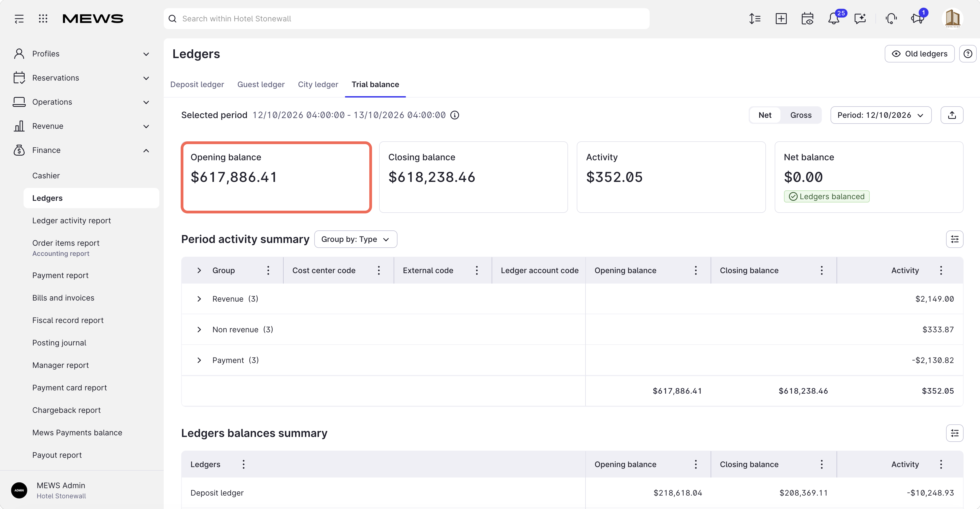
Task: Open Cashier in Finance menu
Action: pos(46,176)
